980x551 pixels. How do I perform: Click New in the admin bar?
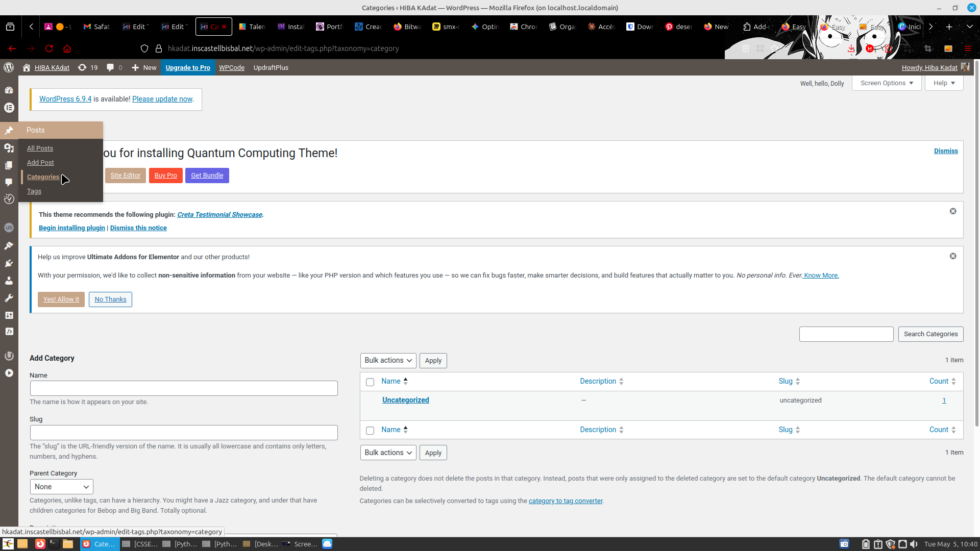coord(144,67)
